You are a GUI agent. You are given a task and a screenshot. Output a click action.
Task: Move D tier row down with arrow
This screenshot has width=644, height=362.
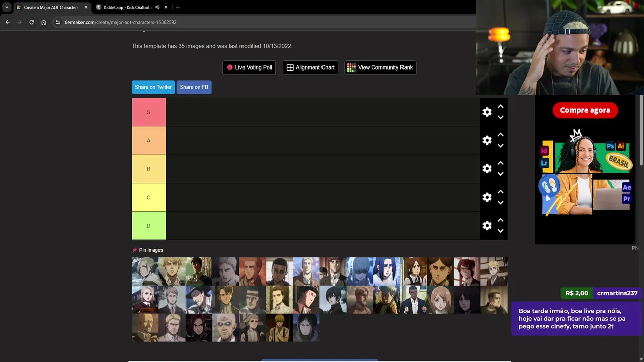click(500, 231)
